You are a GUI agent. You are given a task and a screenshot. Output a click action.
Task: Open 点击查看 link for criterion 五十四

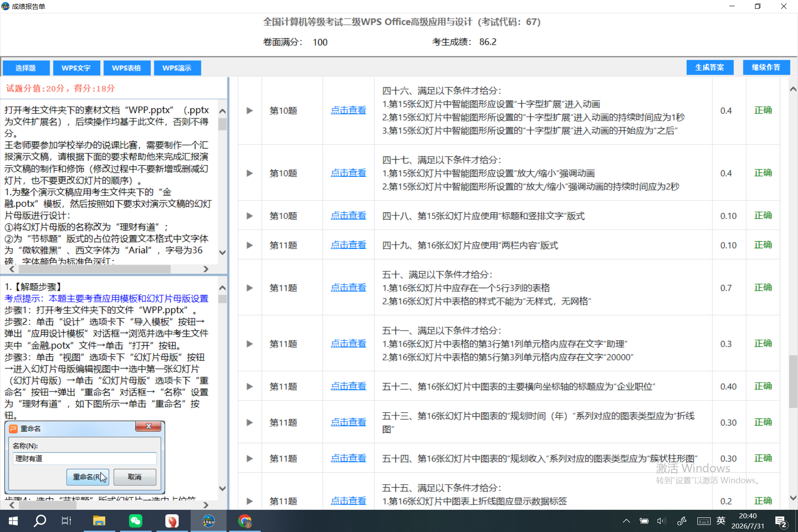click(x=348, y=458)
